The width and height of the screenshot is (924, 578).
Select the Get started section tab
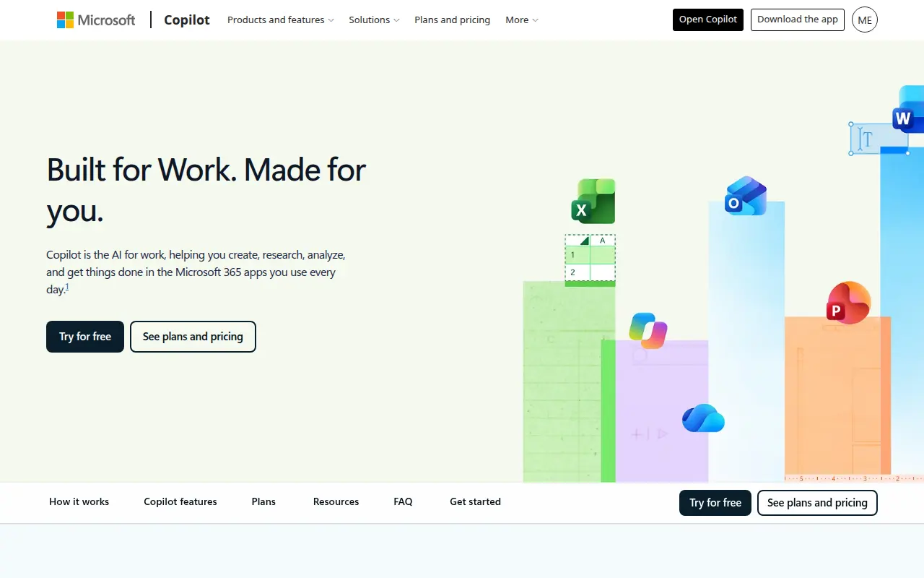click(475, 501)
